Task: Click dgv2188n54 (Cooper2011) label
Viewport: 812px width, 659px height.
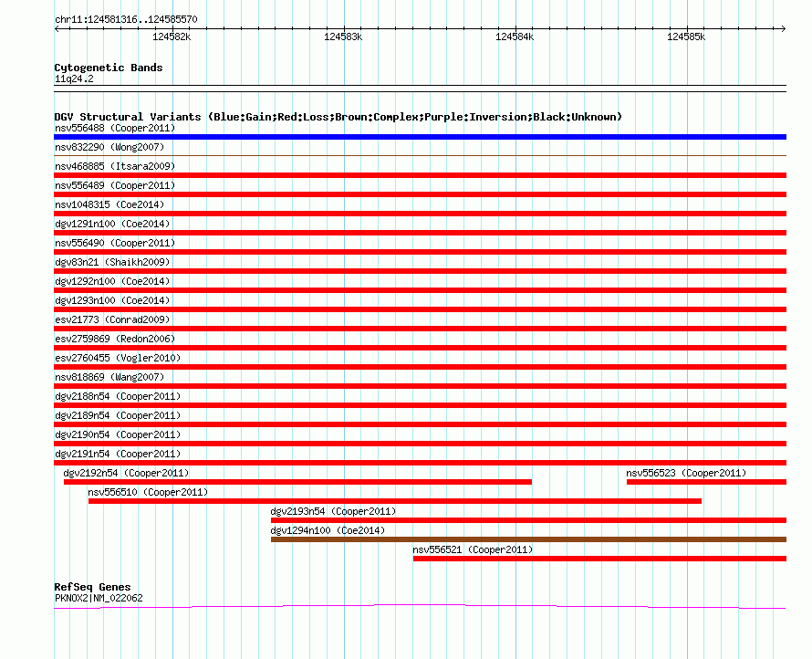Action: (x=118, y=396)
